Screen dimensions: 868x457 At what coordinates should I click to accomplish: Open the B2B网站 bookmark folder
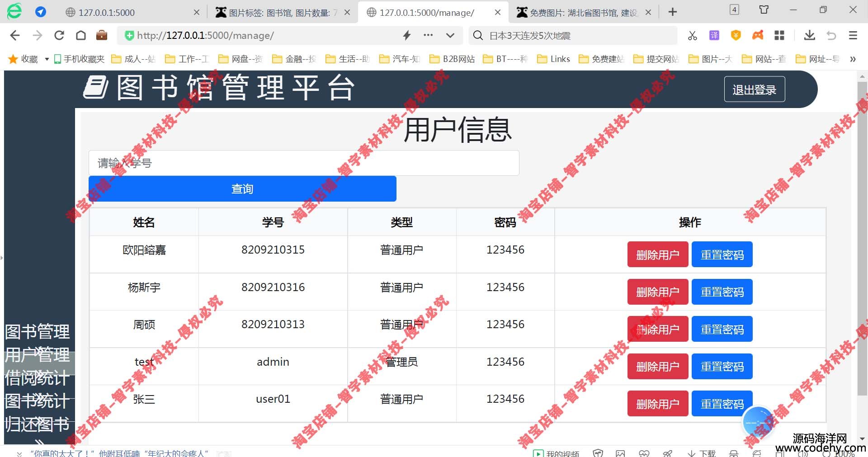coord(452,59)
